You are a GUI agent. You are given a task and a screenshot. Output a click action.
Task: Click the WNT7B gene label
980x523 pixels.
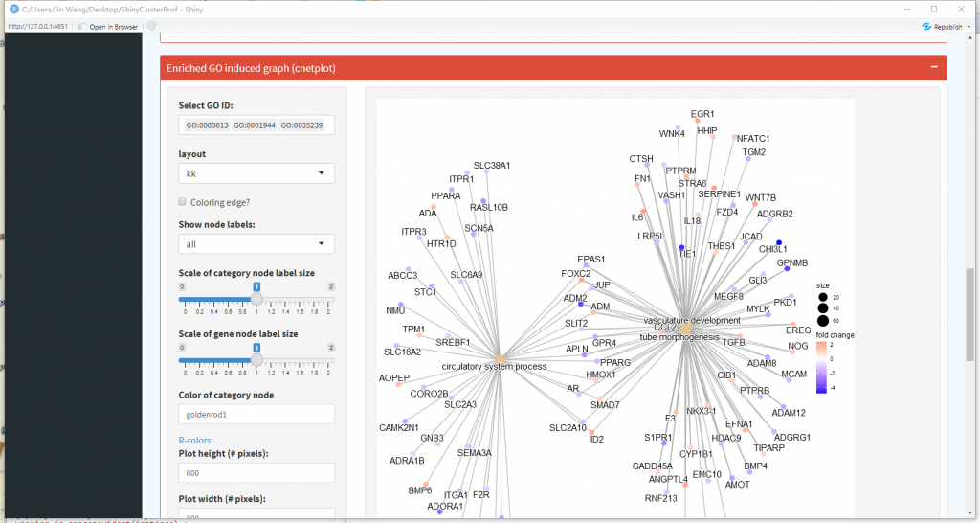coord(761,197)
